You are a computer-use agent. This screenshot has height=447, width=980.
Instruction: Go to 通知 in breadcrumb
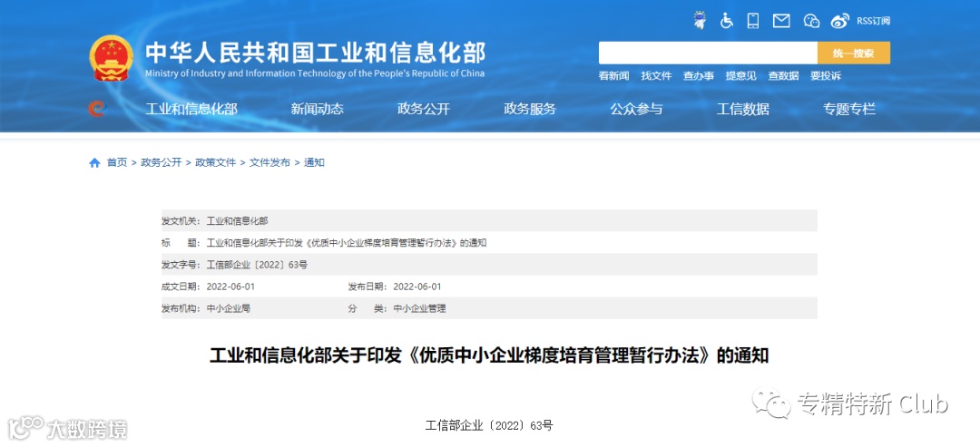(314, 163)
